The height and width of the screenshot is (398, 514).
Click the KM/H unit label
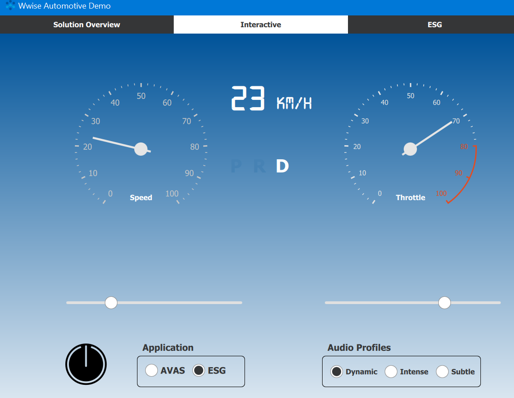click(x=294, y=103)
